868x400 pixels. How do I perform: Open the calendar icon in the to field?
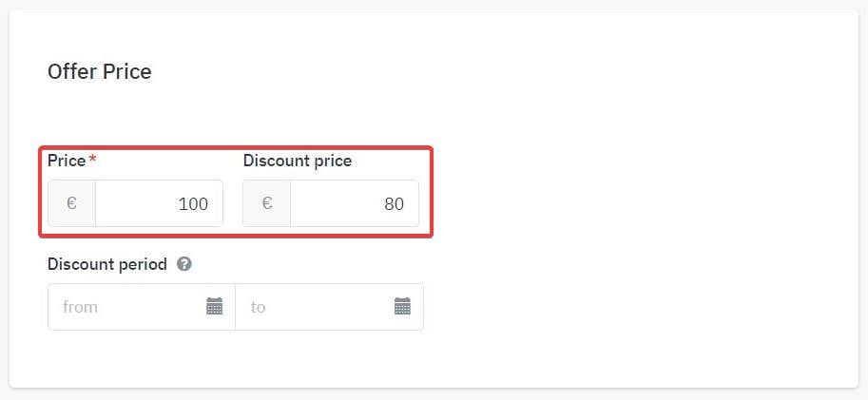tap(402, 306)
